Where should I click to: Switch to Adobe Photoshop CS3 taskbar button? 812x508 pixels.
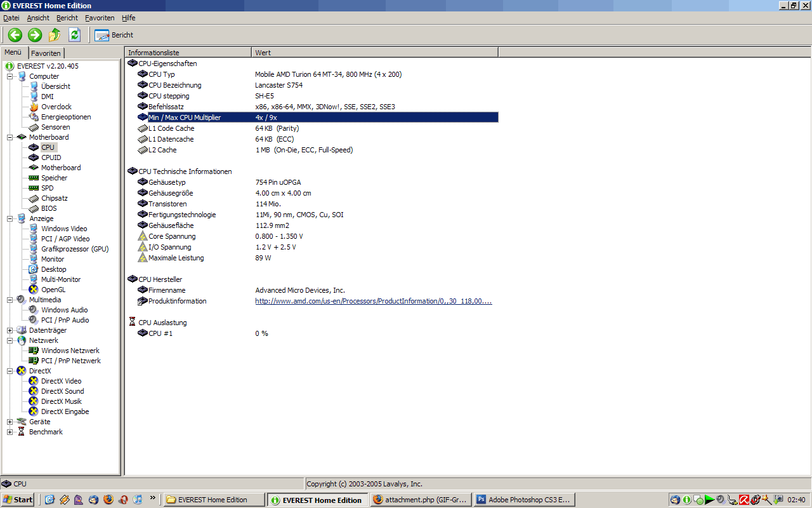(x=525, y=500)
